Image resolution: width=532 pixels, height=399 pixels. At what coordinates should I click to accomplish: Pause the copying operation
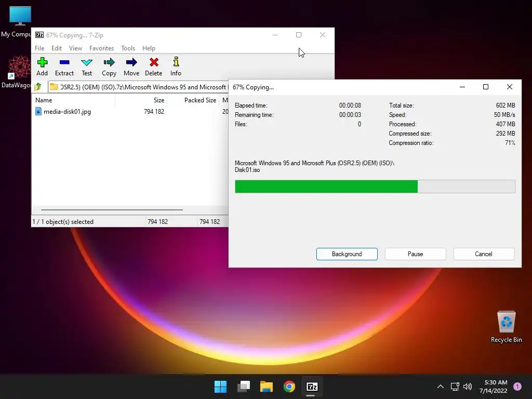pyautogui.click(x=415, y=254)
